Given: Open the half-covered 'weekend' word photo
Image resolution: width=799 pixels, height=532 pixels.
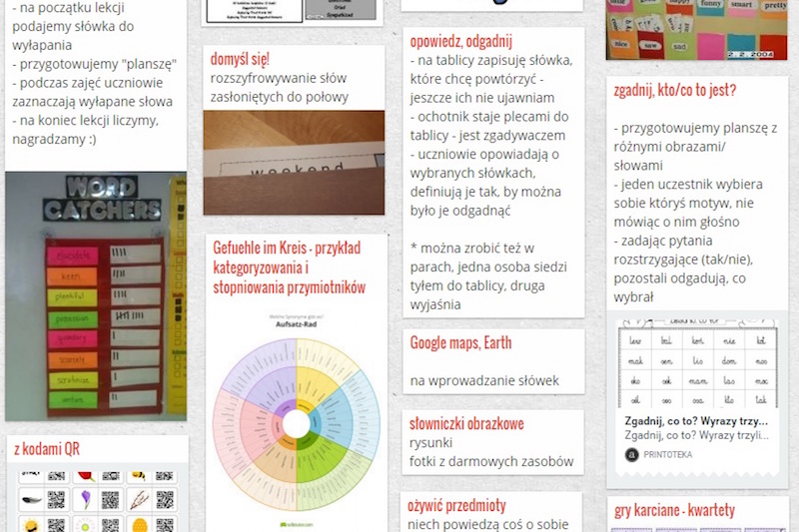Looking at the screenshot, I should tap(294, 163).
